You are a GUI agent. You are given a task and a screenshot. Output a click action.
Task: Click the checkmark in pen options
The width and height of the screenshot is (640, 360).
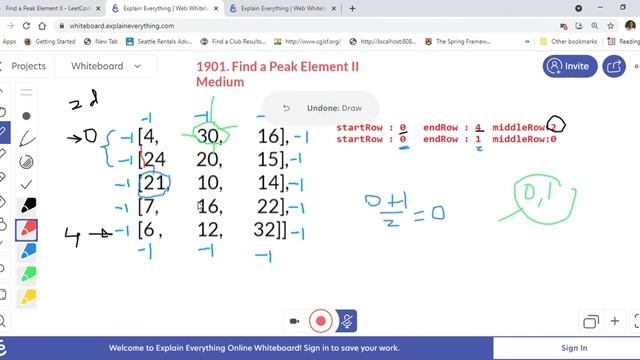coord(26,184)
